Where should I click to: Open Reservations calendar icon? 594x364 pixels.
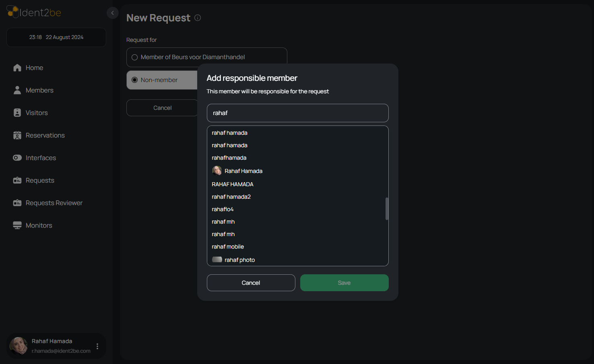(17, 135)
